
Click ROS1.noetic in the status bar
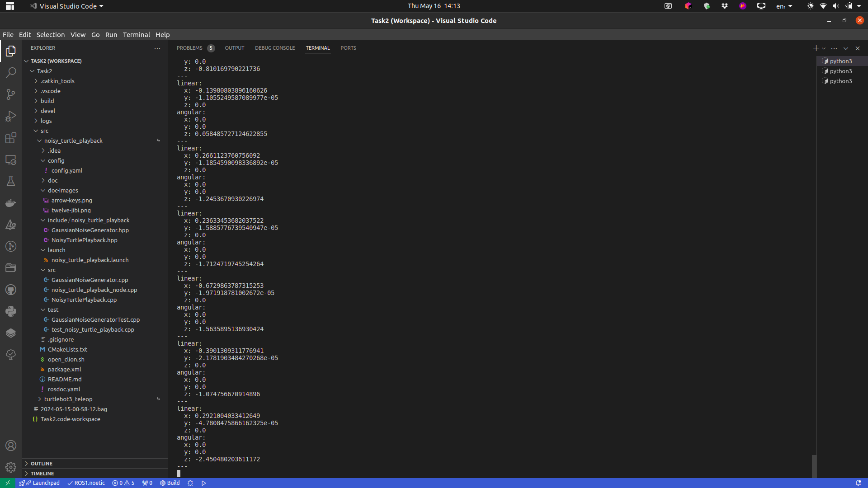[x=86, y=483]
